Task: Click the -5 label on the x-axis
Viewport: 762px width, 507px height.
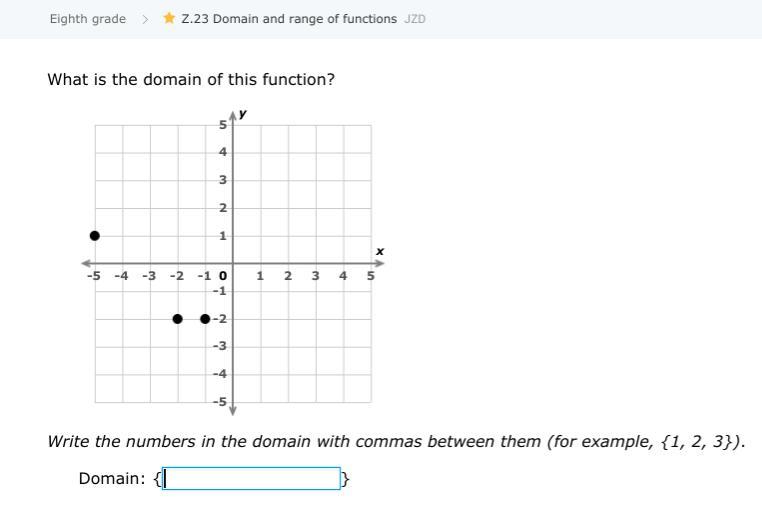Action: (94, 275)
